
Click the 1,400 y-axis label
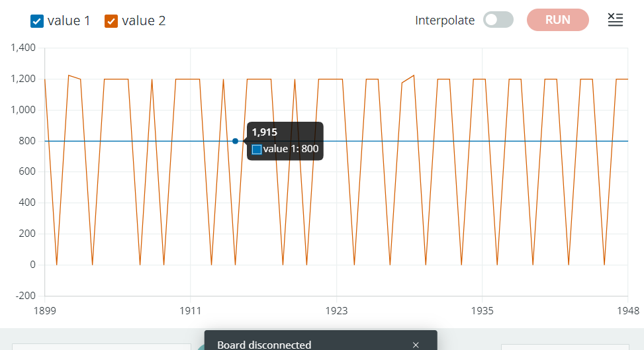pos(23,48)
